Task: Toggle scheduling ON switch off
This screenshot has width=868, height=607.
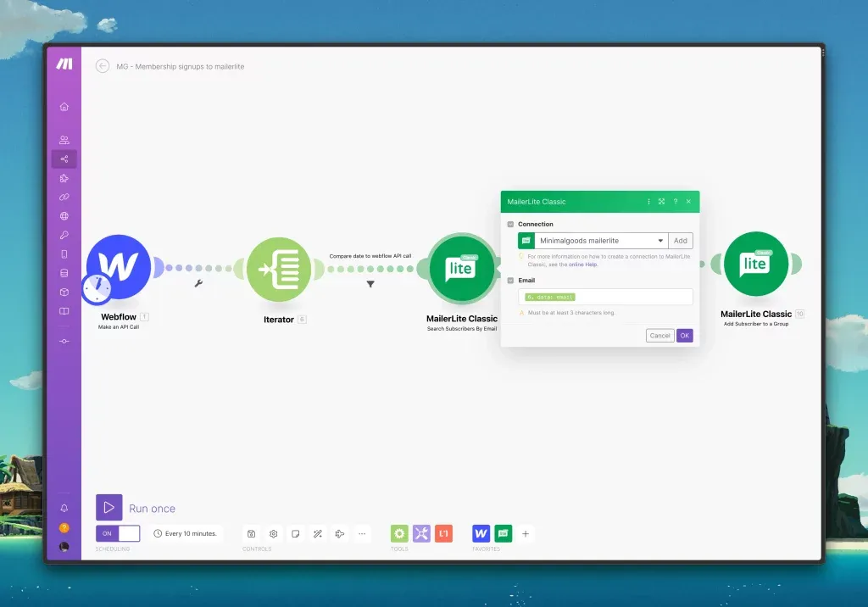Action: [x=118, y=533]
